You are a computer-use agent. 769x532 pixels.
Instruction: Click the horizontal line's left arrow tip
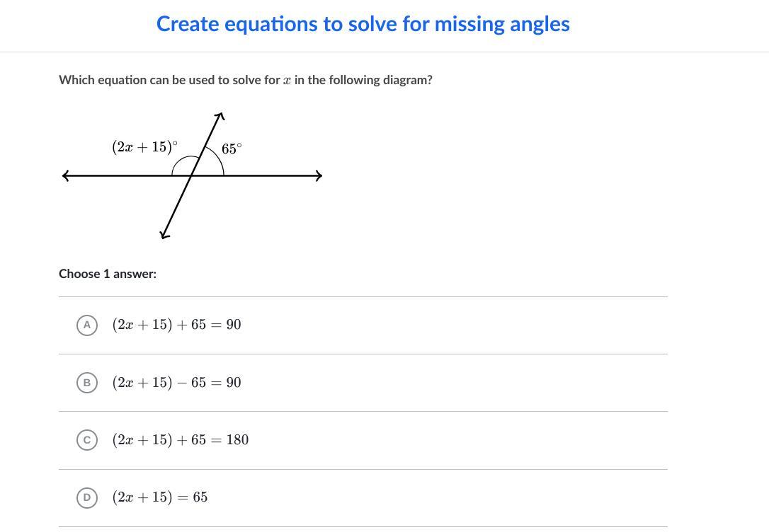pyautogui.click(x=65, y=175)
